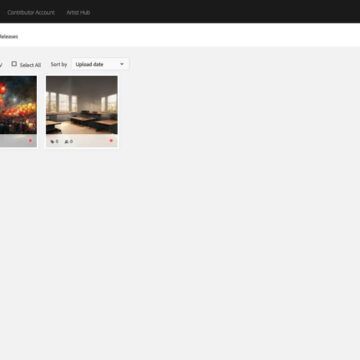This screenshot has width=360, height=360.
Task: Open the Contributor Account menu item
Action: pyautogui.click(x=31, y=12)
